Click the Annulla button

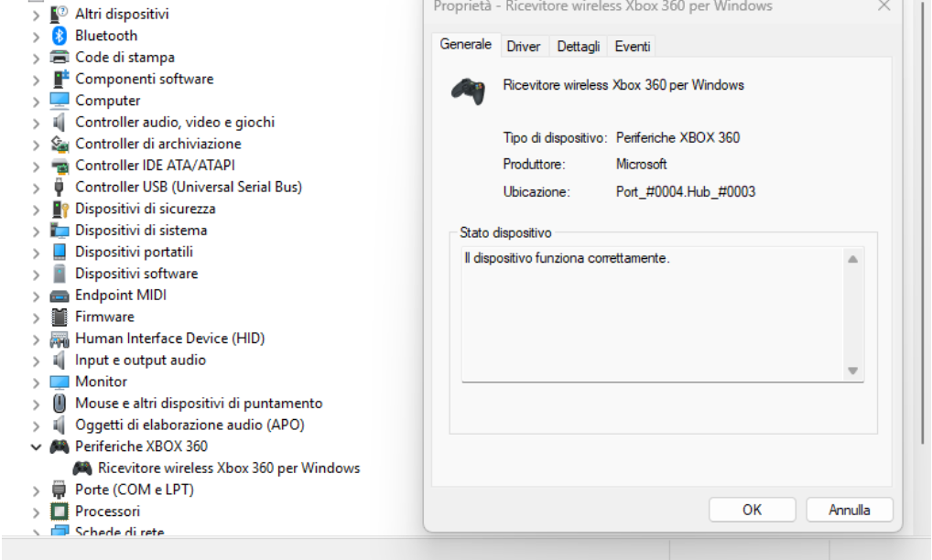click(850, 510)
